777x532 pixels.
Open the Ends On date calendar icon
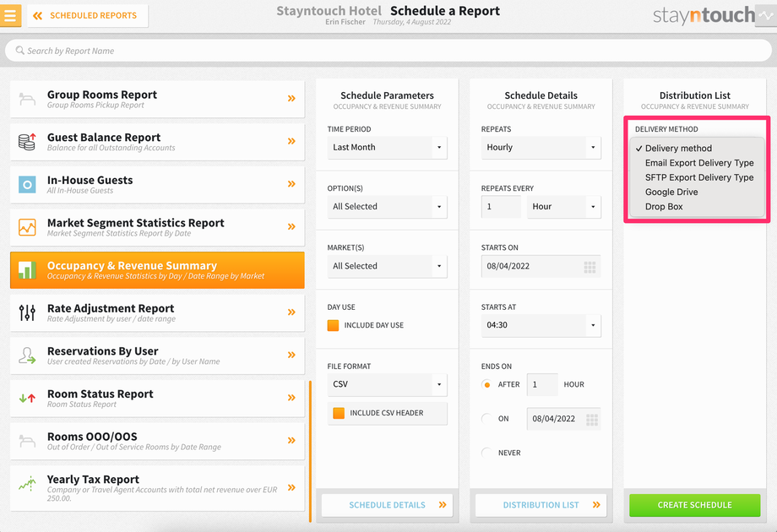592,420
